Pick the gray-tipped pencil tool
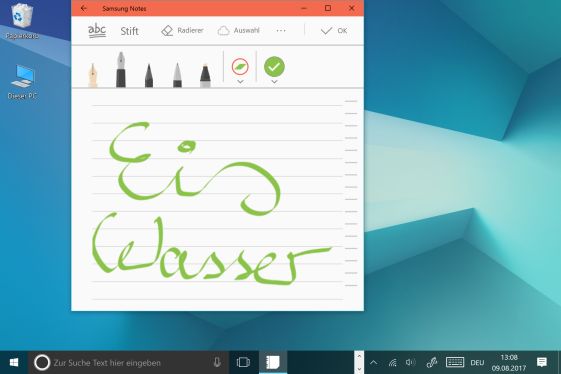This screenshot has width=561, height=374. click(x=177, y=75)
